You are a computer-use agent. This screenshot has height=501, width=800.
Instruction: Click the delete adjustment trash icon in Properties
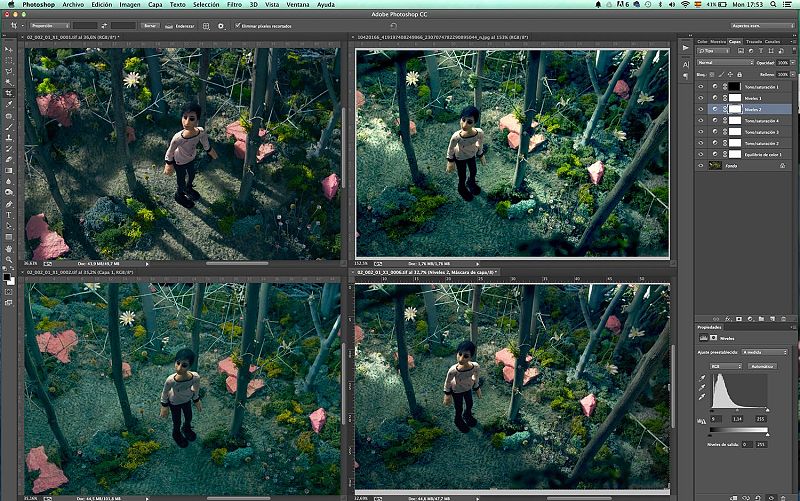[783, 497]
